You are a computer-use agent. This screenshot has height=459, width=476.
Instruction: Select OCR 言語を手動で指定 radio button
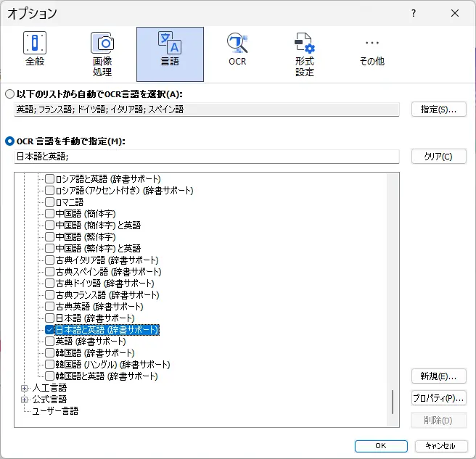[x=9, y=141]
